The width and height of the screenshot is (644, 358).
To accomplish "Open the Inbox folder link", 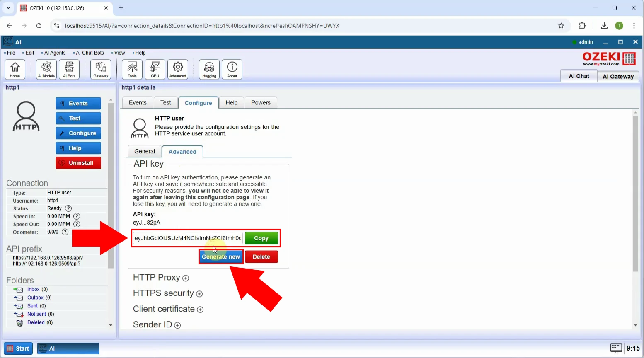I will [x=33, y=290].
